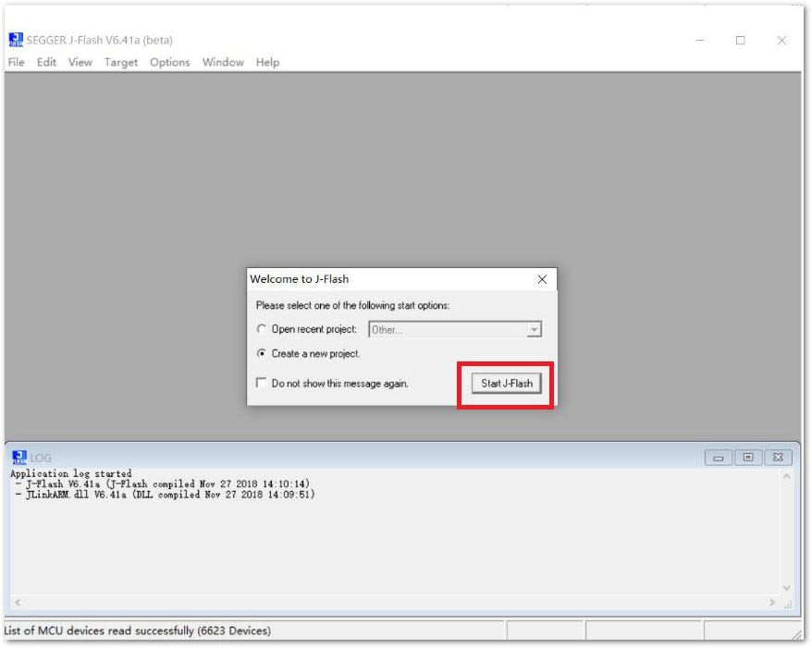Screen dimensions: 812x648
Task: Click the 'Please select one' prompt text
Action: click(x=352, y=305)
